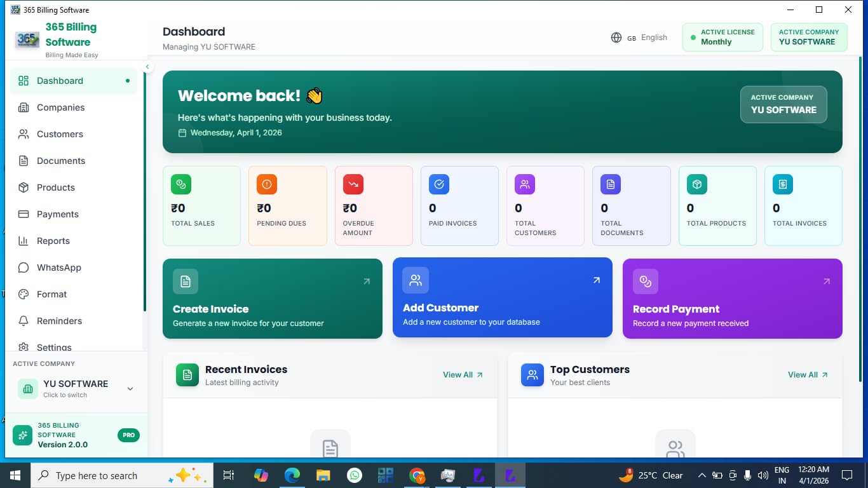The height and width of the screenshot is (488, 868).
Task: Open the English language selector
Action: [x=639, y=37]
